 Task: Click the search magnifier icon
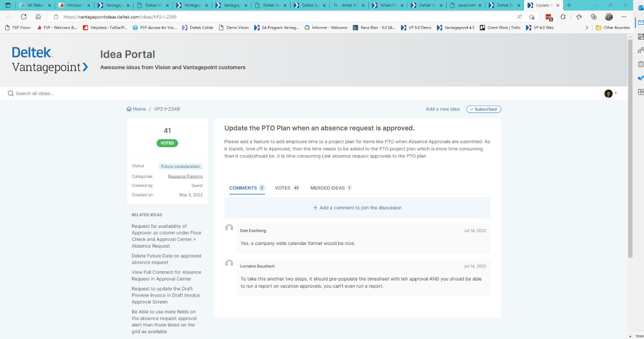(11, 94)
